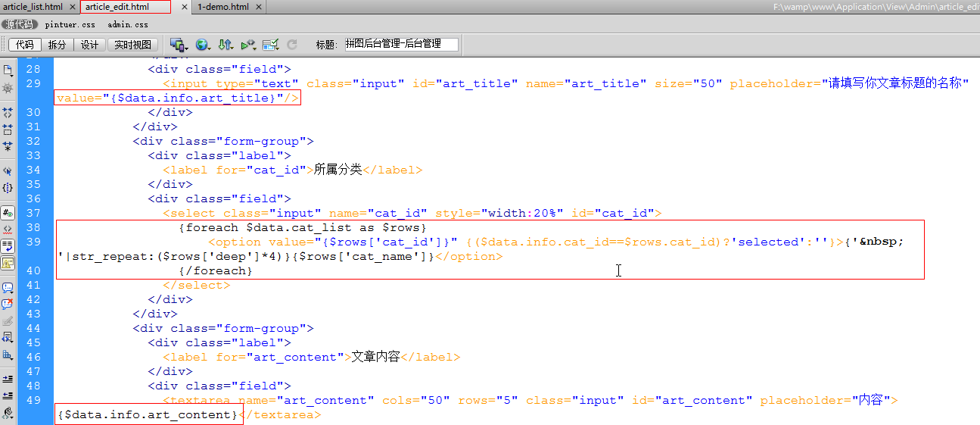The image size is (980, 425).
Task: Open the pintuer.css related file
Action: tap(70, 24)
